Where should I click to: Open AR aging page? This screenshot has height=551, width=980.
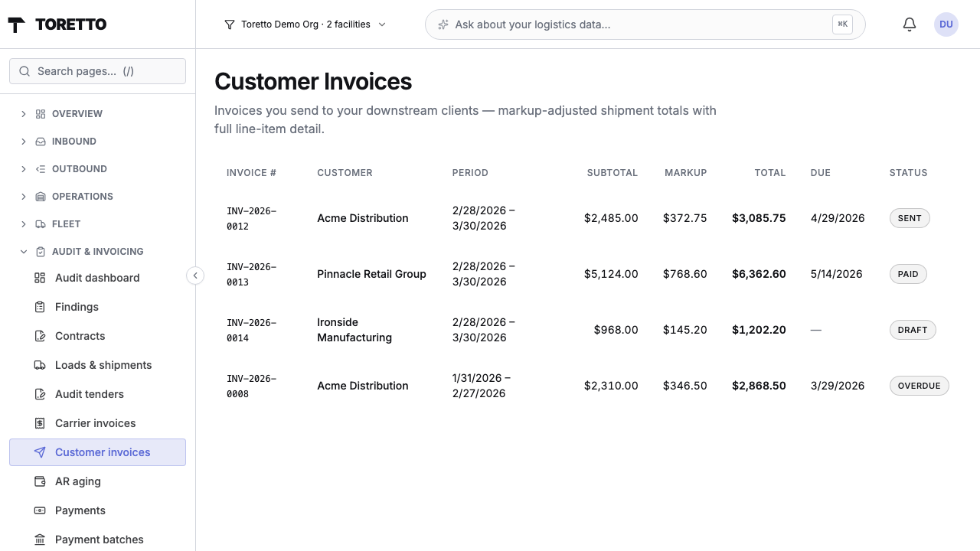[x=97, y=481]
